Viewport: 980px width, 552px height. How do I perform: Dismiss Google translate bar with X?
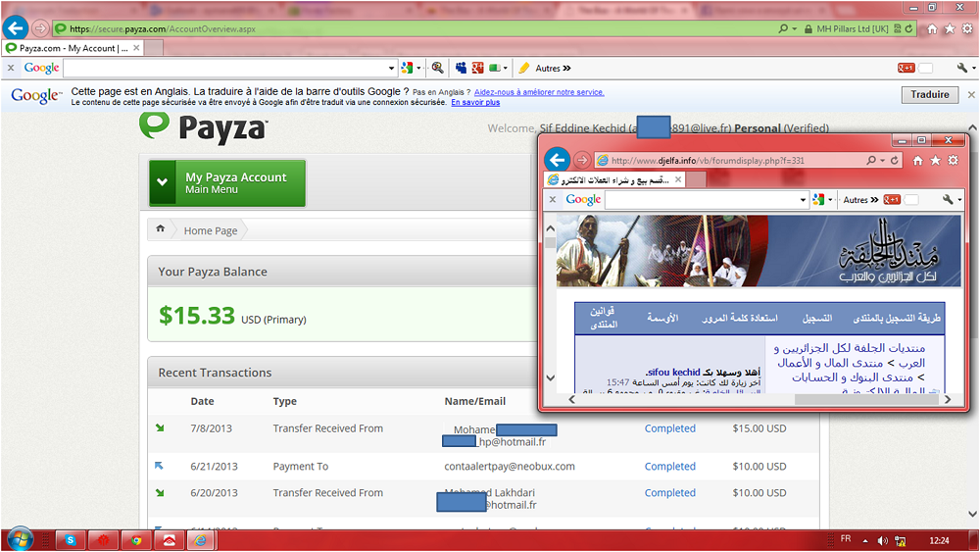[x=971, y=94]
